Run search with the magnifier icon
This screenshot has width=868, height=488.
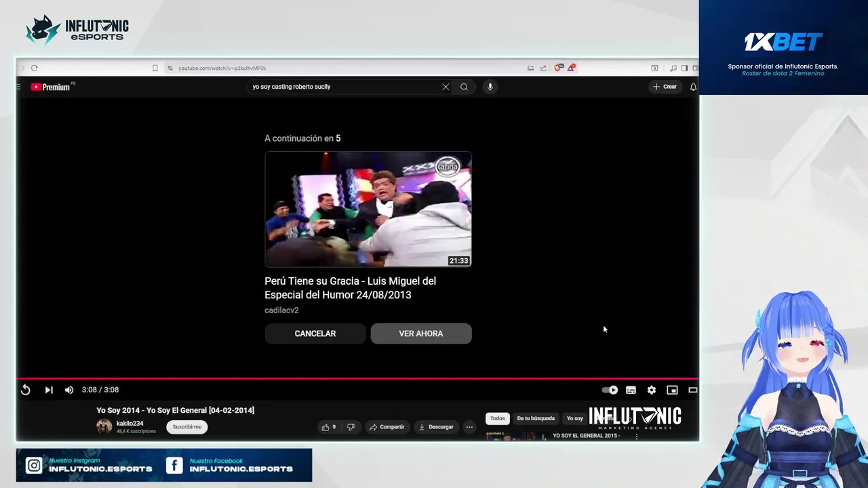[x=464, y=87]
